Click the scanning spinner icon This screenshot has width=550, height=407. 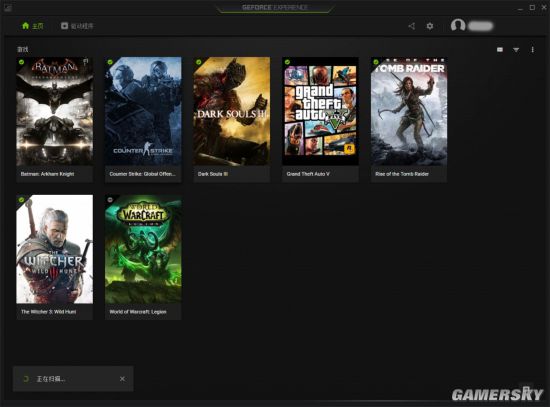pos(25,379)
